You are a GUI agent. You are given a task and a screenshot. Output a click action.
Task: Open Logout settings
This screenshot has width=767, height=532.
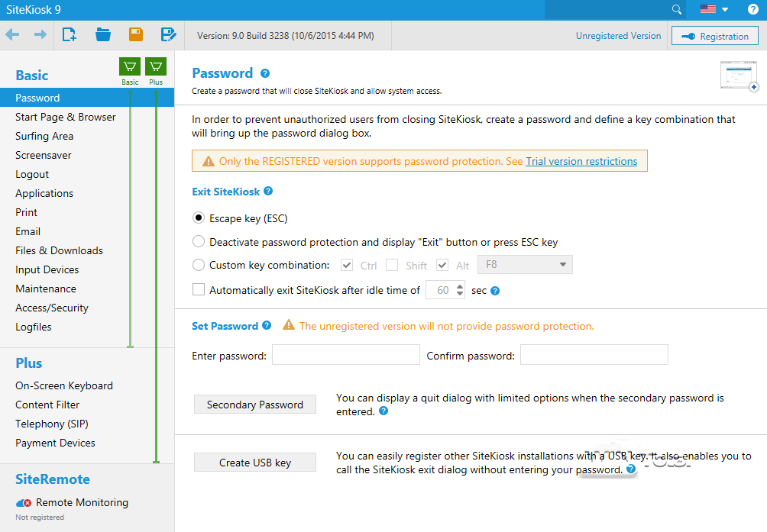[32, 174]
